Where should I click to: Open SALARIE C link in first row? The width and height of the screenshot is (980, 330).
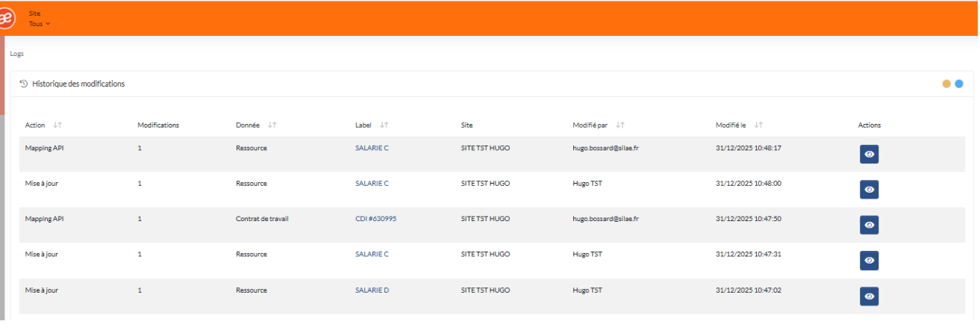[372, 148]
